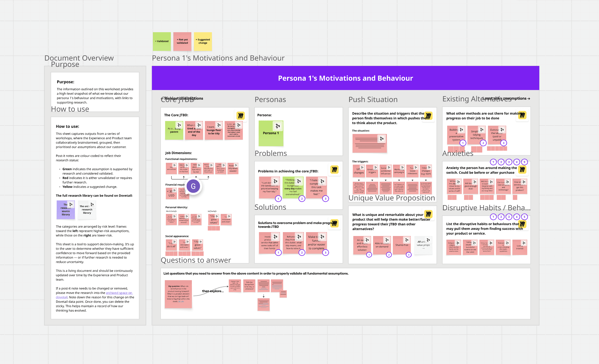Click the Miro logo in Core JTBD frame
The image size is (599, 364).
240,116
